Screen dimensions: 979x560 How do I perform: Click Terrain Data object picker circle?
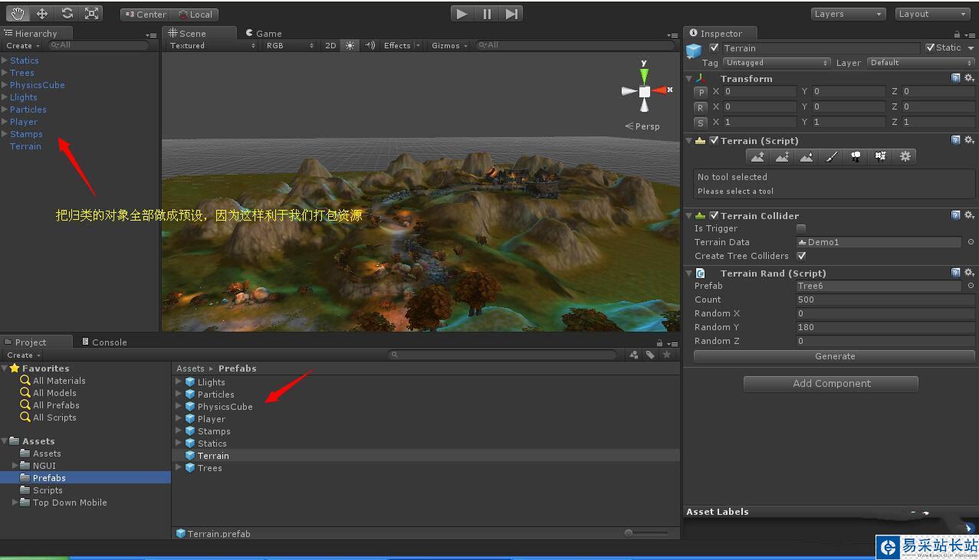pyautogui.click(x=971, y=242)
